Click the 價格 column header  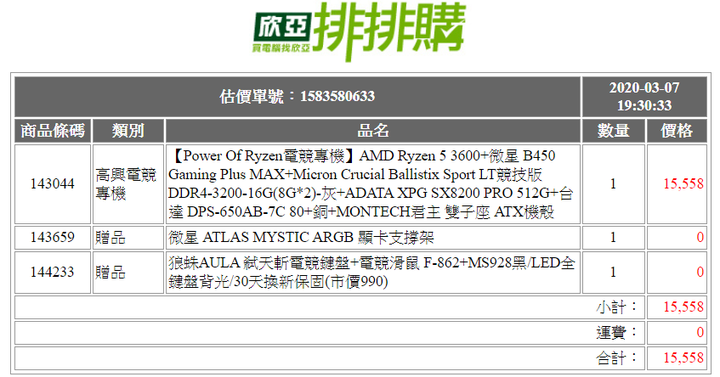(x=677, y=131)
